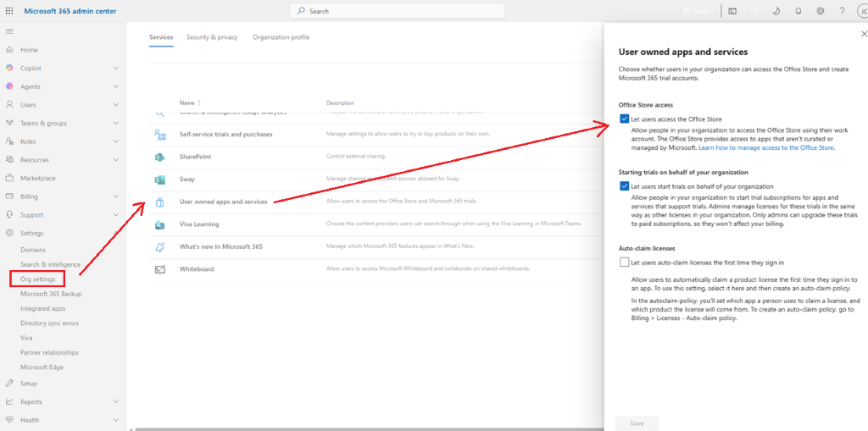Viewport: 868px width, 431px height.
Task: Collapse navigation with hamburger menu icon
Action: click(x=9, y=31)
